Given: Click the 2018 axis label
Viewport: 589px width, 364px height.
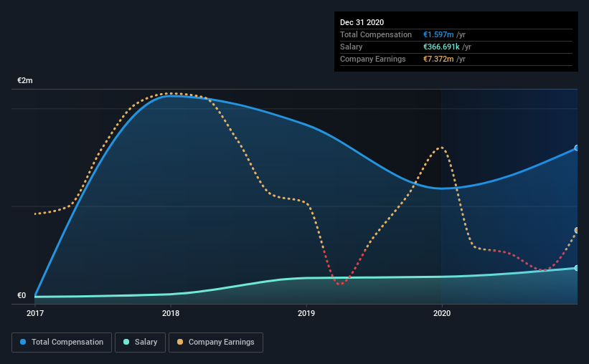Looking at the screenshot, I should coord(171,313).
